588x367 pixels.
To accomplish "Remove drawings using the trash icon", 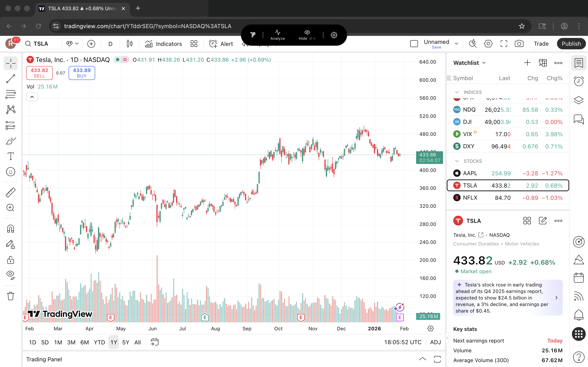I will pyautogui.click(x=10, y=296).
